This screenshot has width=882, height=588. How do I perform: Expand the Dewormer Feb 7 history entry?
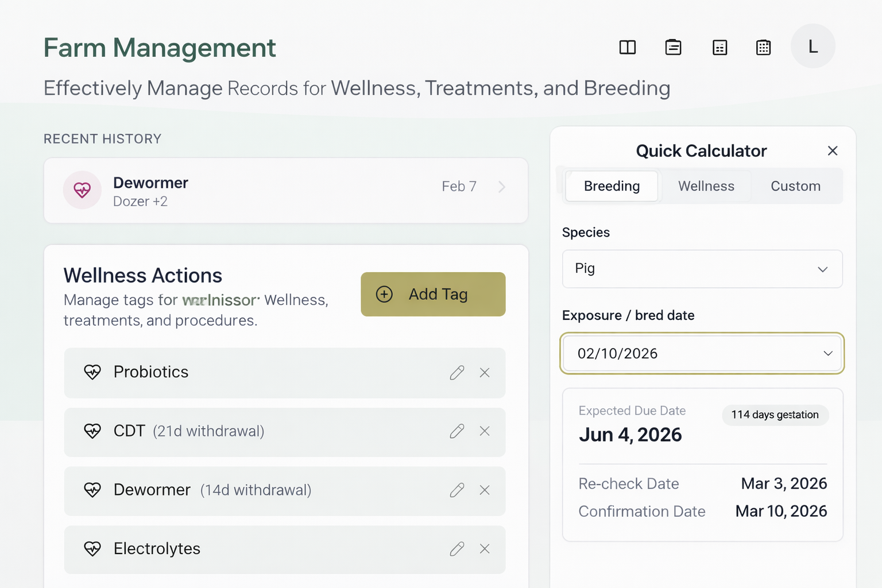pos(501,187)
